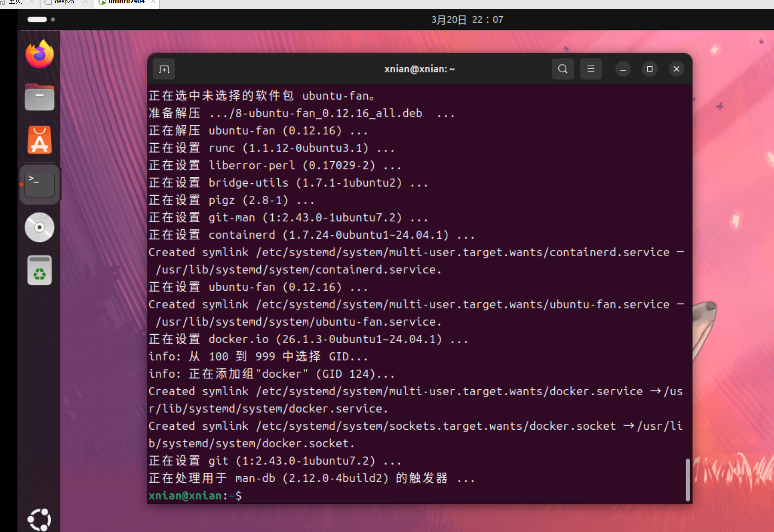
Task: Show applications grid via Ubuntu logo
Action: point(40,520)
